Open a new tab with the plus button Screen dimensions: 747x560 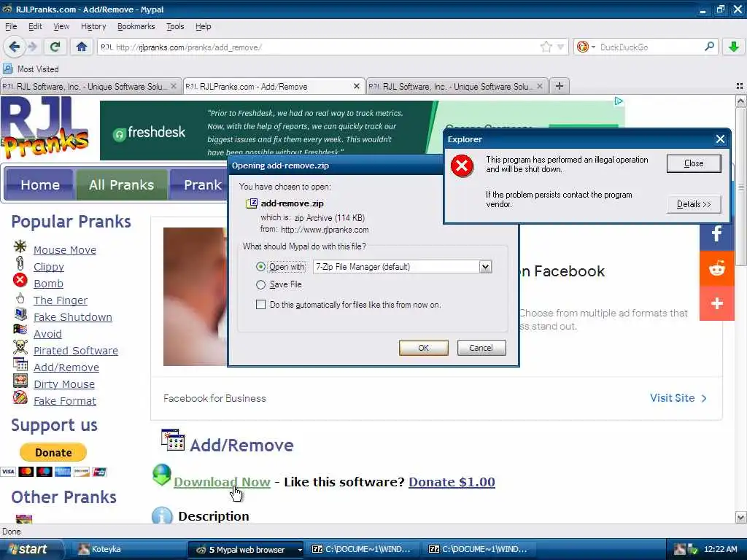560,86
